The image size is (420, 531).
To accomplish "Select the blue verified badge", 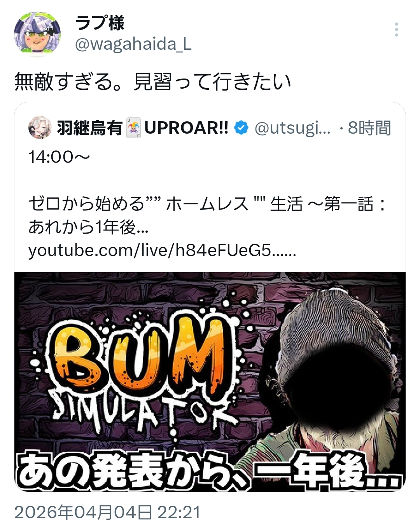I will coord(241,128).
